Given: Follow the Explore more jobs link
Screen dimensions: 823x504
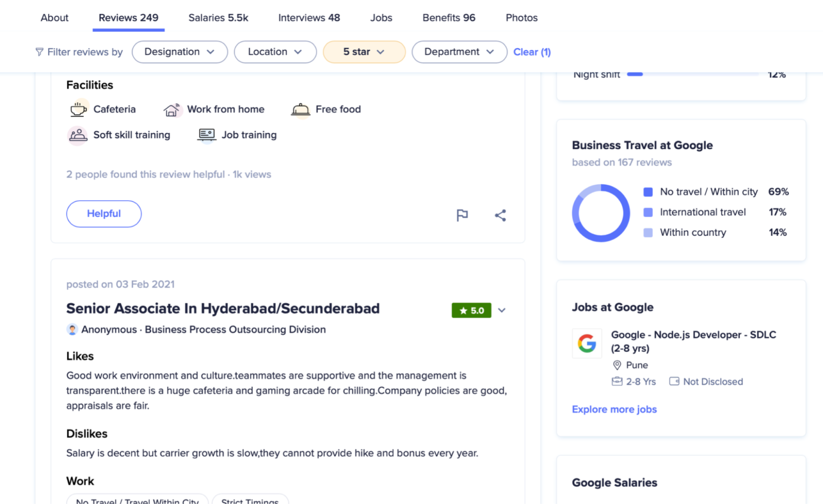Looking at the screenshot, I should (x=614, y=409).
